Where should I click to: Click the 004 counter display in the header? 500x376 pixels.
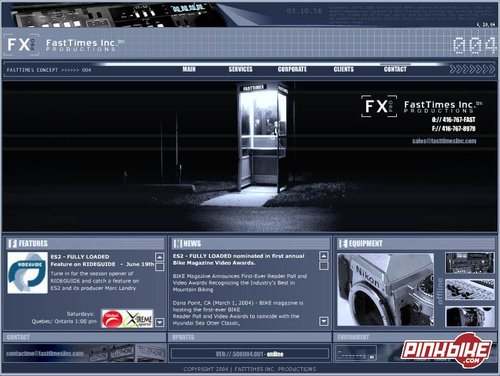pos(474,46)
